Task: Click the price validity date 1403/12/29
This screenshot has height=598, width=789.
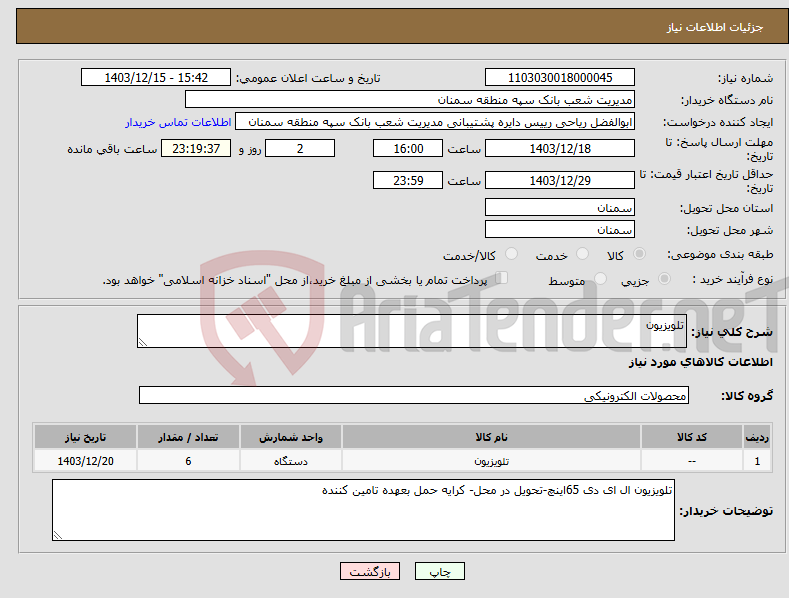Action: [560, 180]
